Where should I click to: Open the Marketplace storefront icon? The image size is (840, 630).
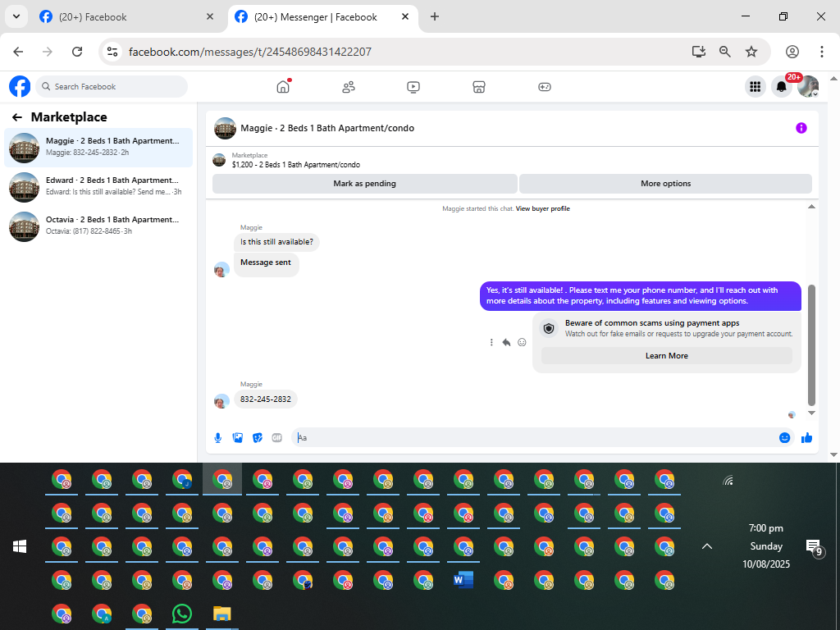pos(479,87)
